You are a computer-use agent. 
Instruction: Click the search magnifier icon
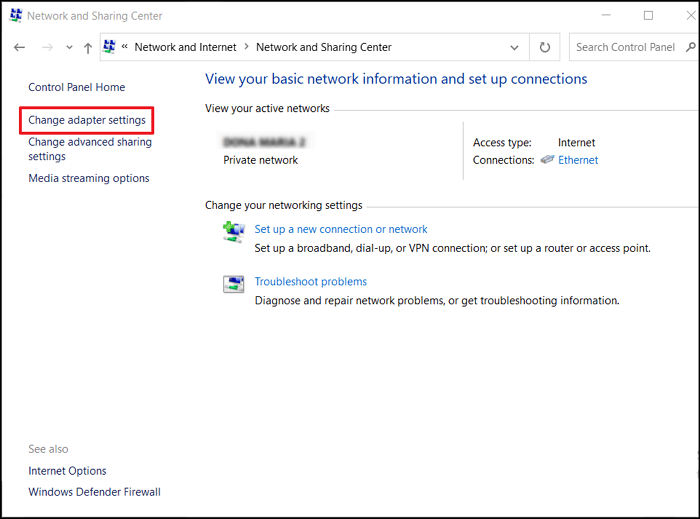click(x=691, y=46)
